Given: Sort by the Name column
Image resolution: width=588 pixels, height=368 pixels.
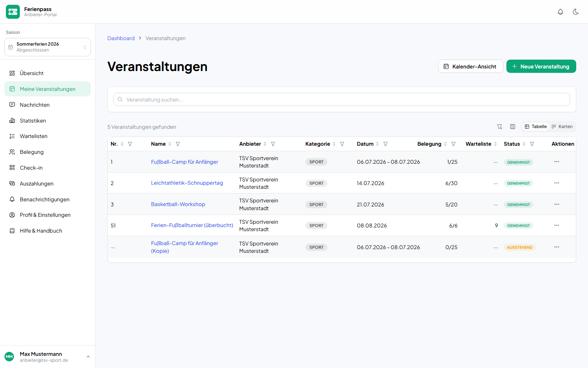Looking at the screenshot, I should click(x=170, y=144).
